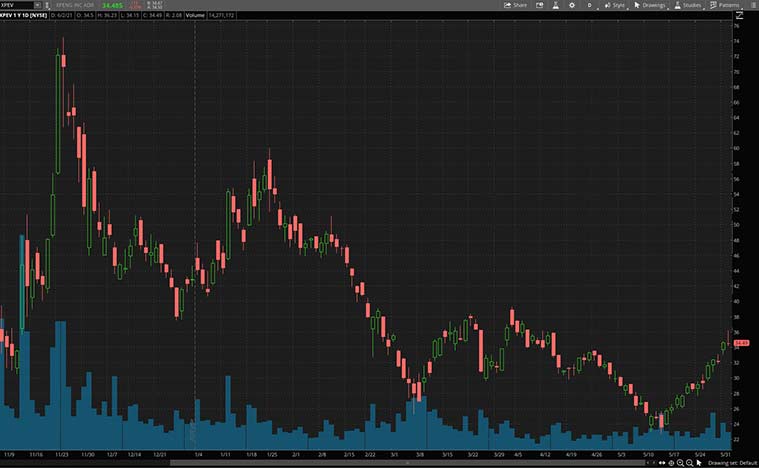The width and height of the screenshot is (759, 468).
Task: Open the Studies menu
Action: point(688,5)
